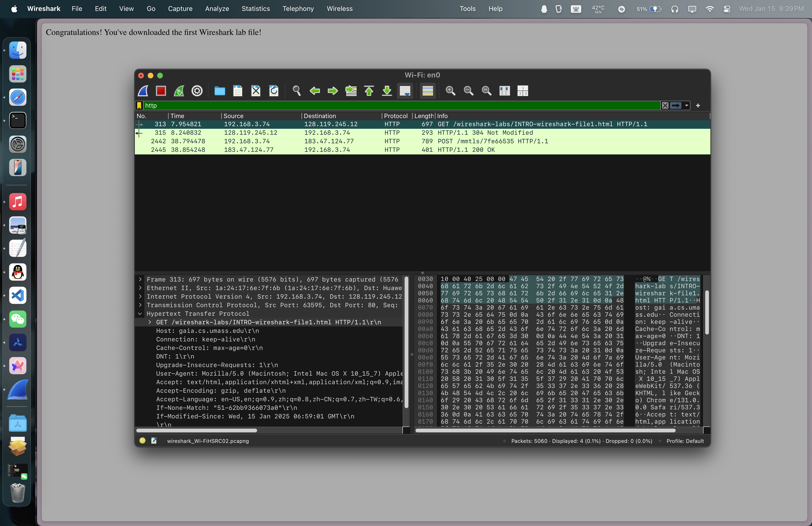Expand the GET request line details

coord(149,322)
